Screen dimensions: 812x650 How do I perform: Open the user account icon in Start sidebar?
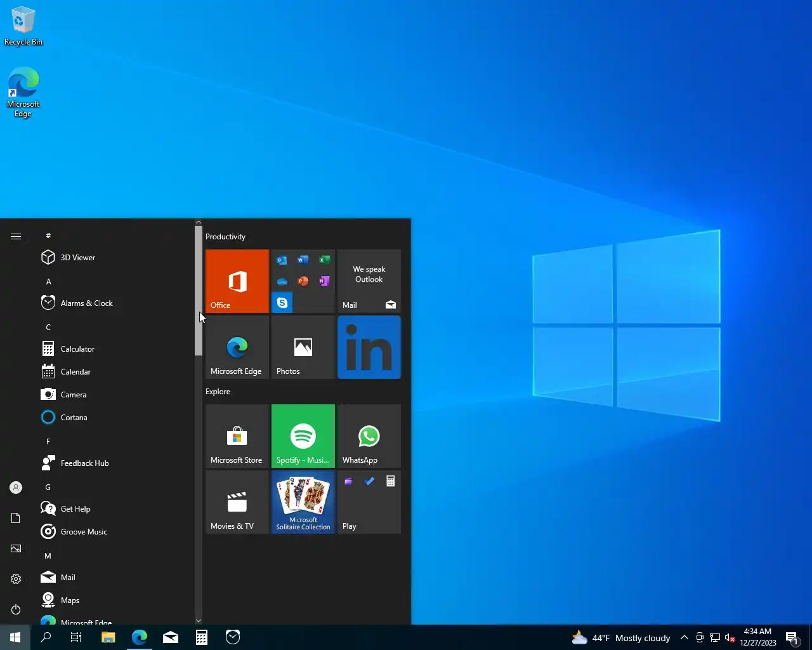[16, 487]
